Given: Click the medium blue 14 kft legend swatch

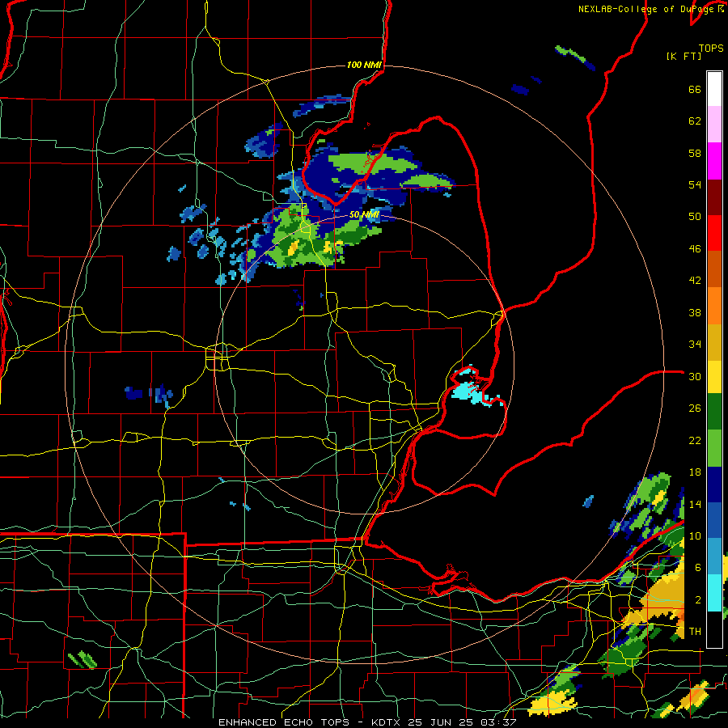Looking at the screenshot, I should (714, 520).
